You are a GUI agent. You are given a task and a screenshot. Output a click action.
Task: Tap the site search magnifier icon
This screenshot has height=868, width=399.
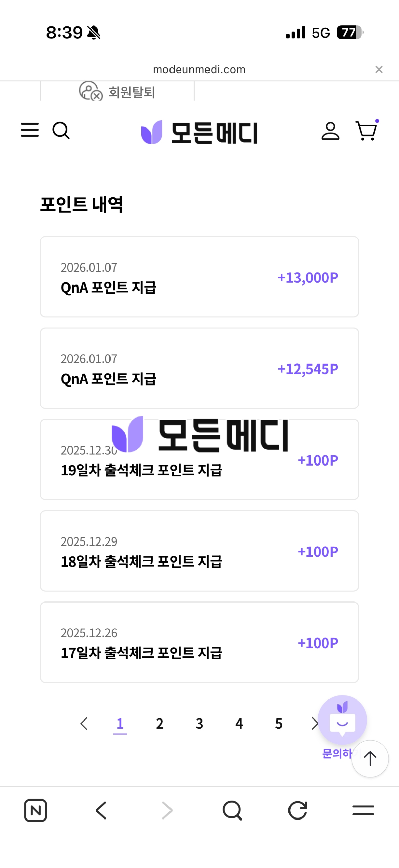pyautogui.click(x=61, y=131)
